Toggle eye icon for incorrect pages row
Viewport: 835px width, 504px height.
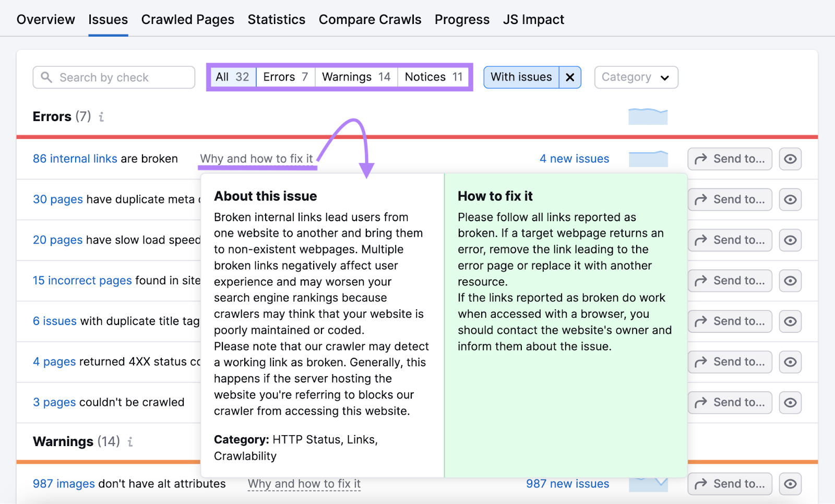coord(790,281)
